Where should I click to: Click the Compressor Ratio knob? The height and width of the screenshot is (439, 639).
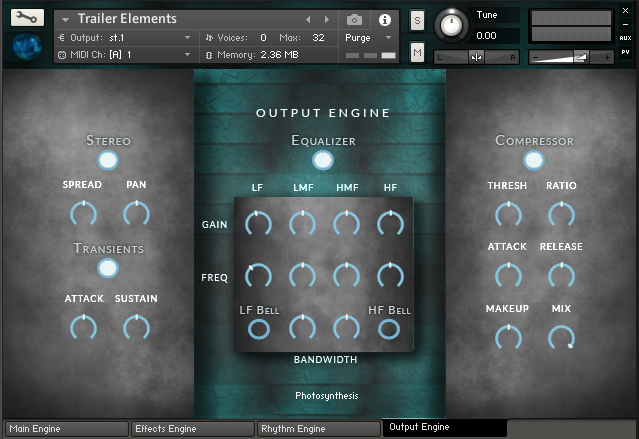(x=561, y=214)
